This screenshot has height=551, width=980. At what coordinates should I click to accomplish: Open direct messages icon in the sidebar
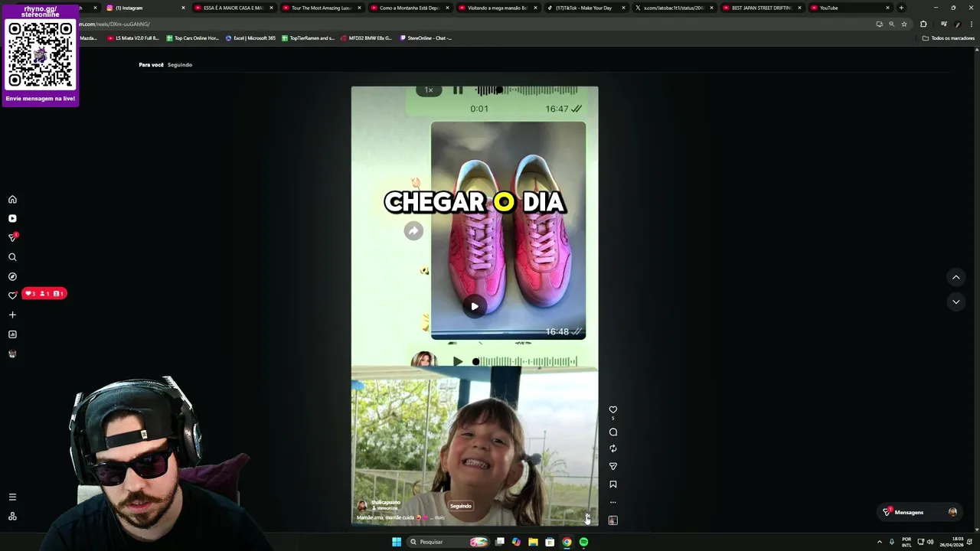(12, 237)
